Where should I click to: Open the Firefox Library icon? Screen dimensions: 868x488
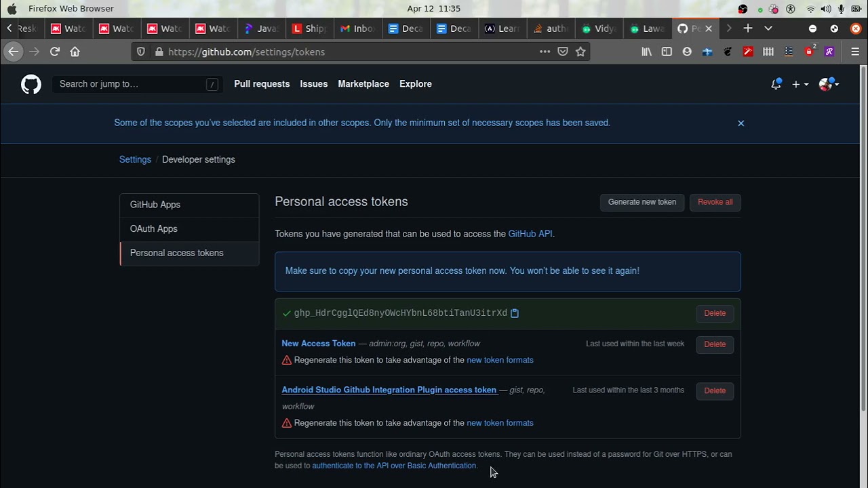tap(647, 52)
